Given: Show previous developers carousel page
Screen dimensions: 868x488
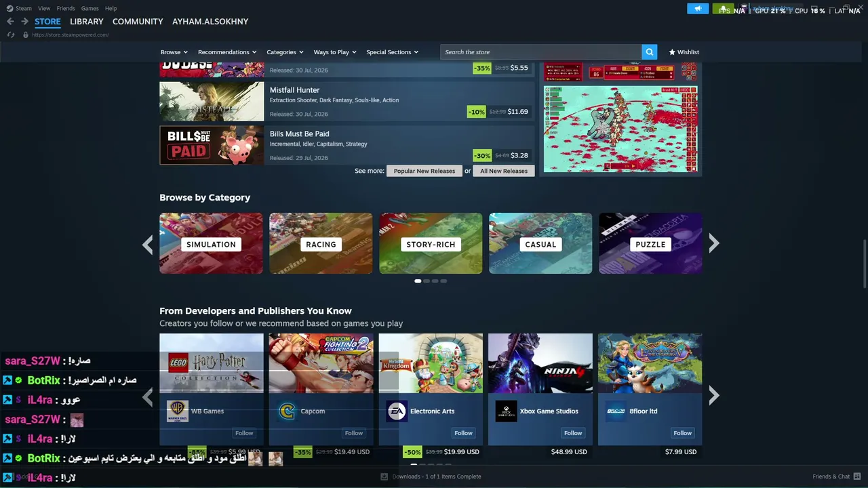Looking at the screenshot, I should pos(148,396).
